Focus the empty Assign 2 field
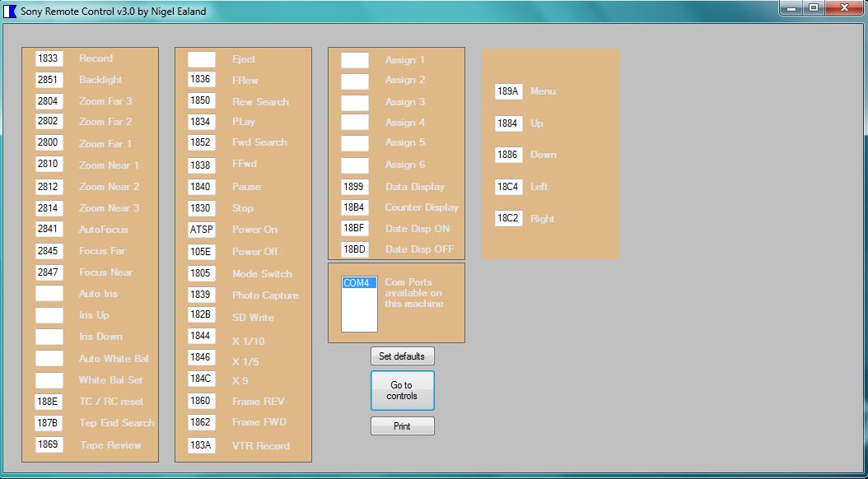The image size is (868, 479). [355, 81]
